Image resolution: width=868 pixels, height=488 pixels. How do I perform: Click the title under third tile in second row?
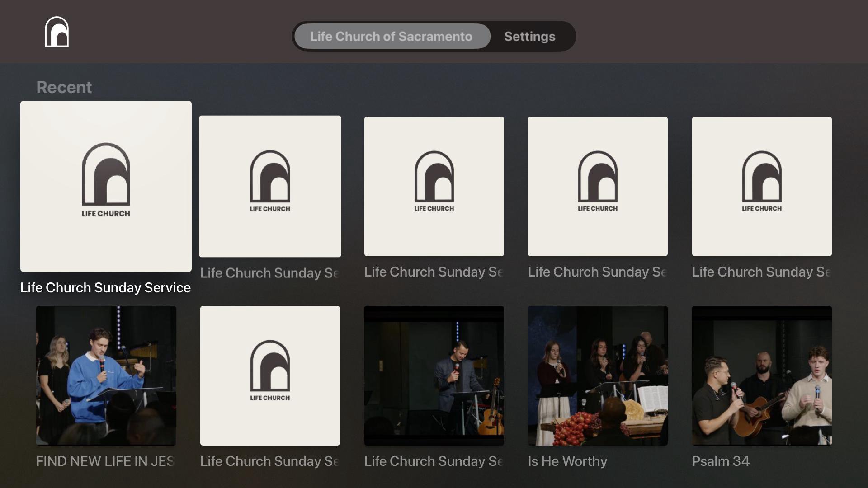click(x=434, y=461)
